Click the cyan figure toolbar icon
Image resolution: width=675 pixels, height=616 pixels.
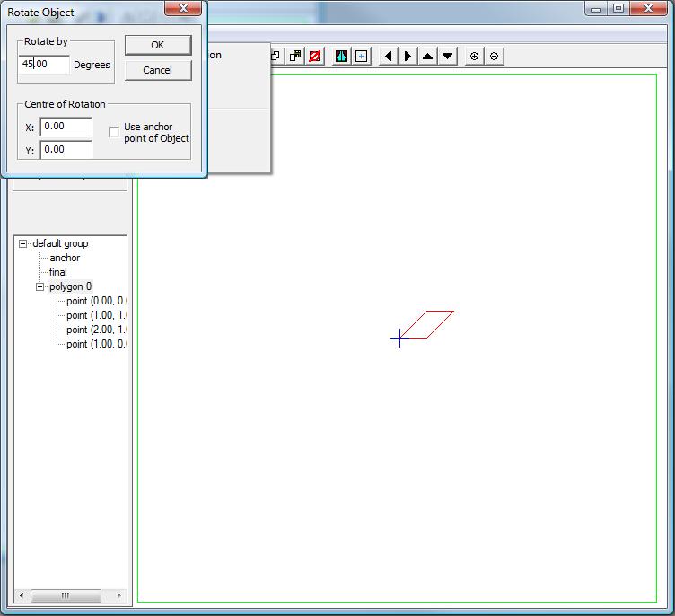click(341, 56)
